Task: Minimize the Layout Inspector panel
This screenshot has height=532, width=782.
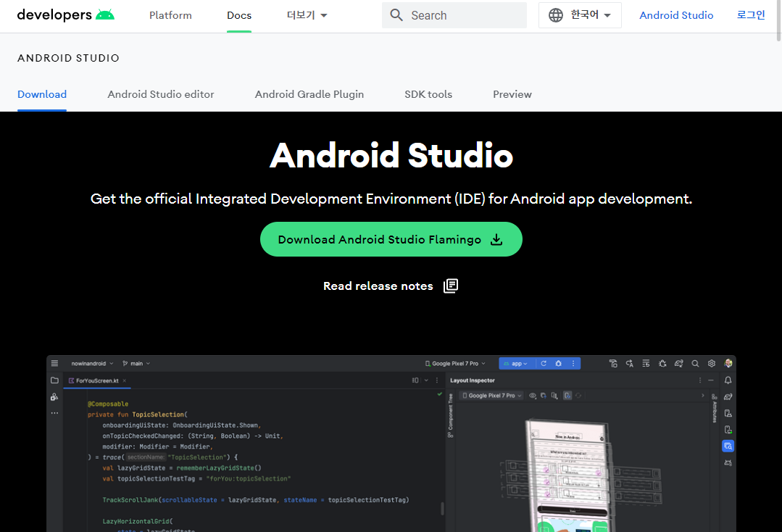Action: pyautogui.click(x=711, y=381)
